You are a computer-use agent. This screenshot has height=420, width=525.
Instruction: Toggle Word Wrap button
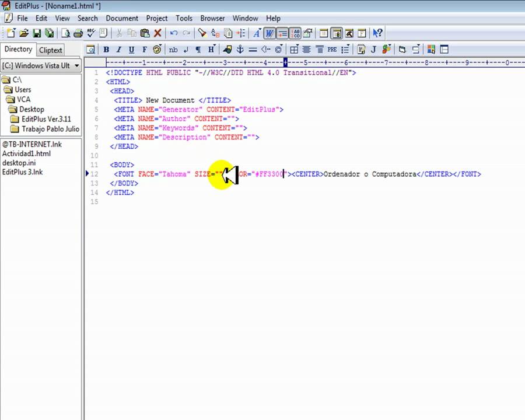pos(269,33)
